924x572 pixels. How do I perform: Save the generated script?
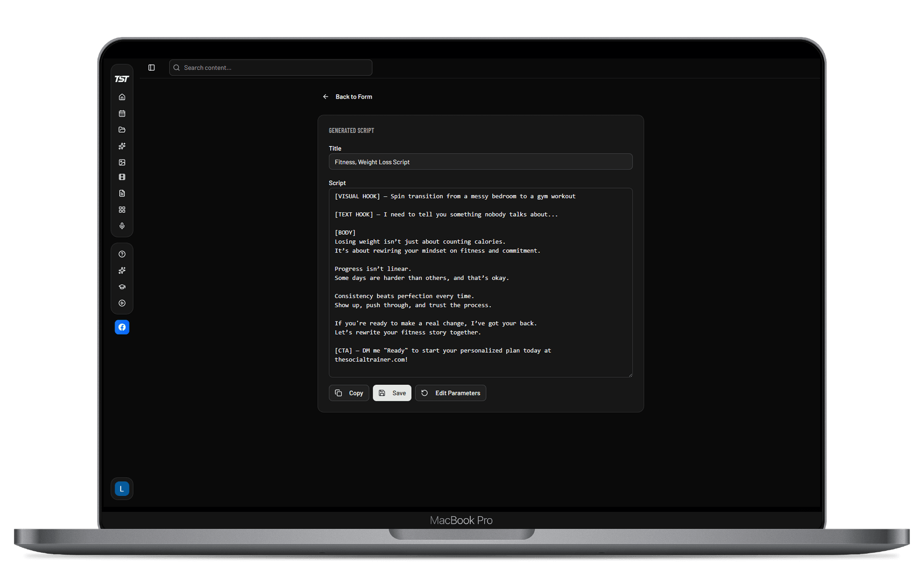point(392,393)
